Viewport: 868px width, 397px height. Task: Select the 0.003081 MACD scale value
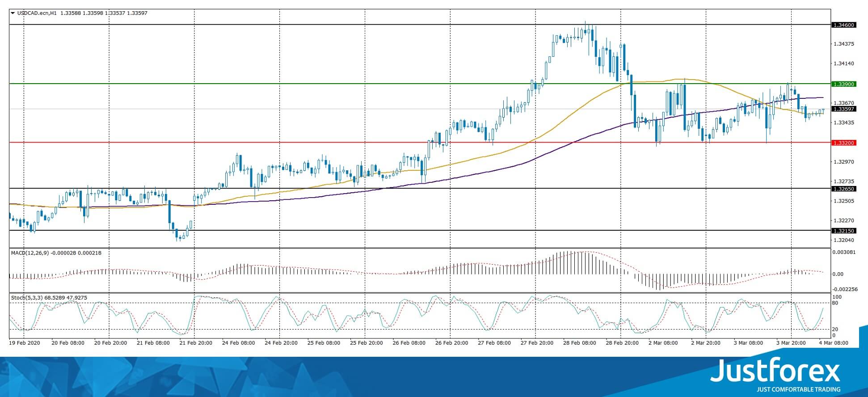click(x=844, y=252)
